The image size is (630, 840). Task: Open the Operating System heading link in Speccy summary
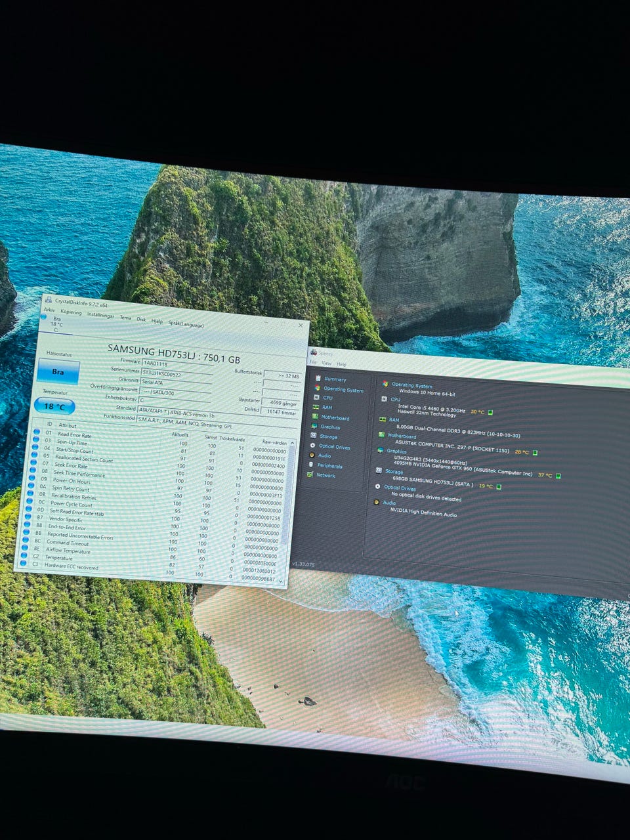click(x=412, y=385)
